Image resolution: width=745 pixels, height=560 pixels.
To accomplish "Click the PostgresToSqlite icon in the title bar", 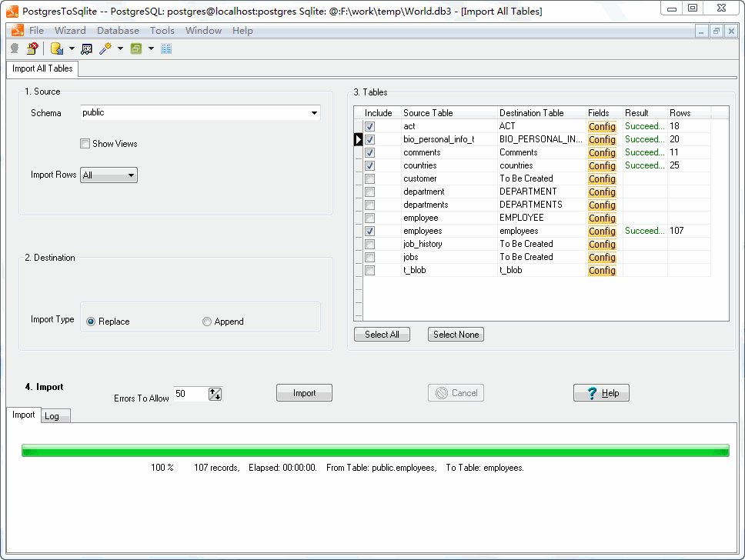I will click(x=12, y=11).
